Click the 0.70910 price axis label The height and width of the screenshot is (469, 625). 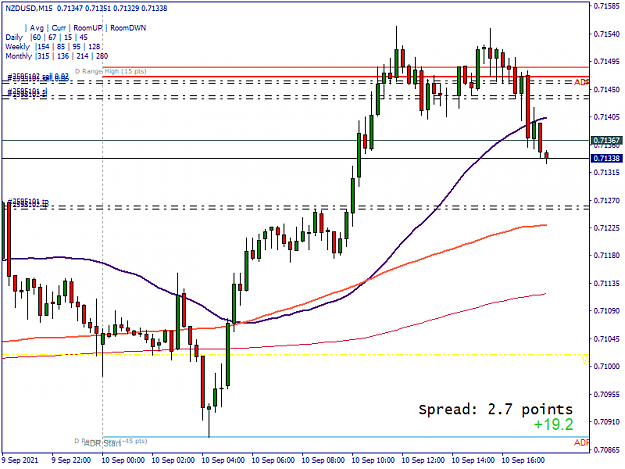click(x=607, y=422)
